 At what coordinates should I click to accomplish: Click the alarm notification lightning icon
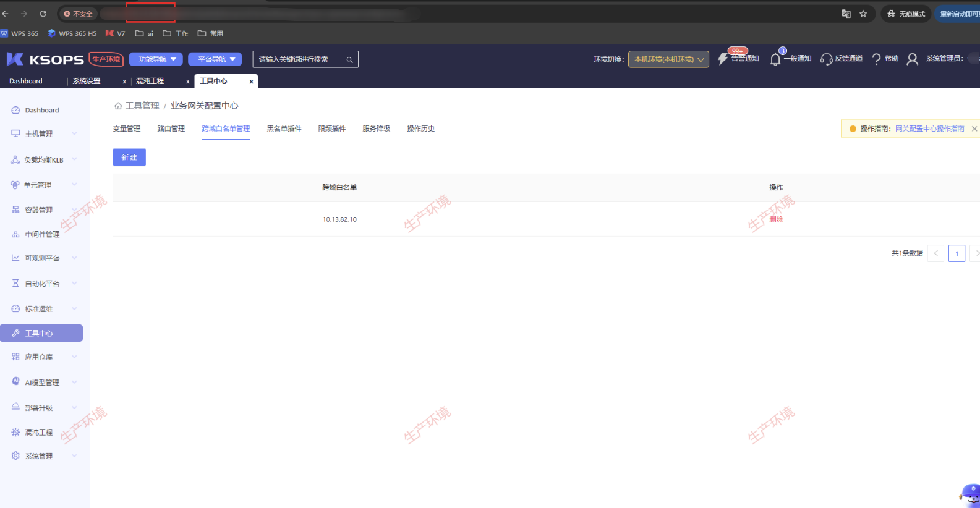tap(723, 59)
